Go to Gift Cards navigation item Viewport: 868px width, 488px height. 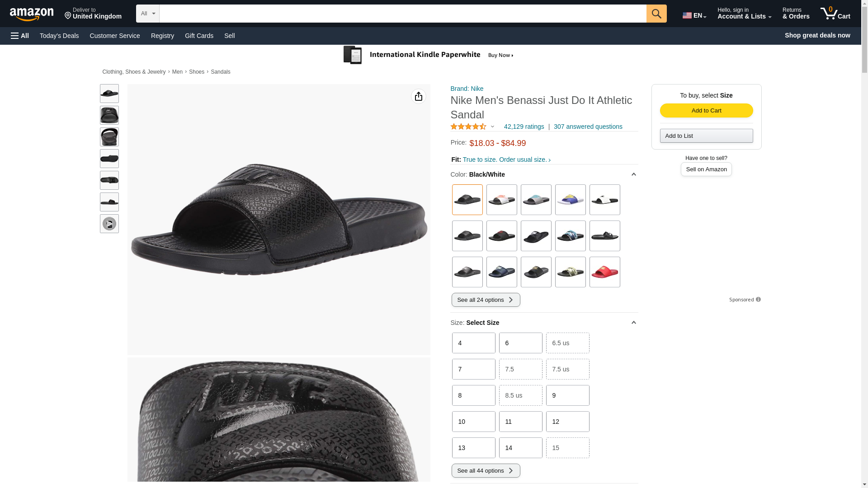pos(199,36)
